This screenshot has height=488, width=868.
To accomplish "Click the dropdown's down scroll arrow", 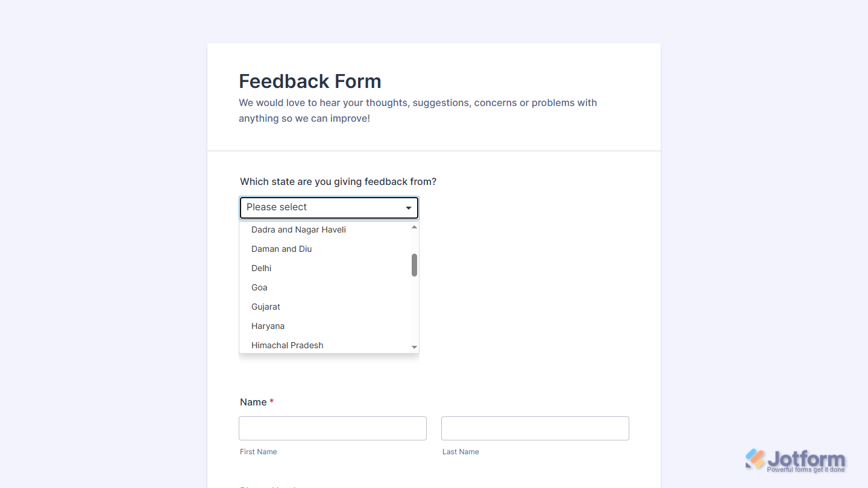I will pos(414,347).
